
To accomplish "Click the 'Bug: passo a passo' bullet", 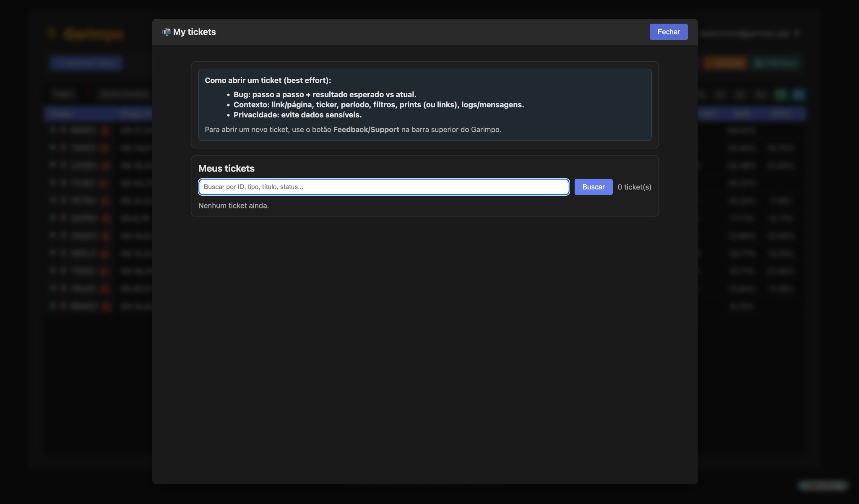I will [325, 95].
